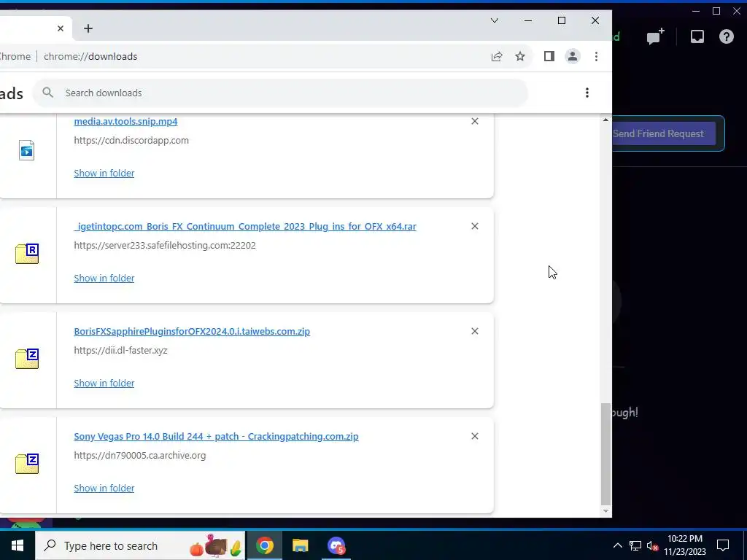The width and height of the screenshot is (747, 560).
Task: Show Sony Vegas Pro zip in folder
Action: [x=104, y=488]
